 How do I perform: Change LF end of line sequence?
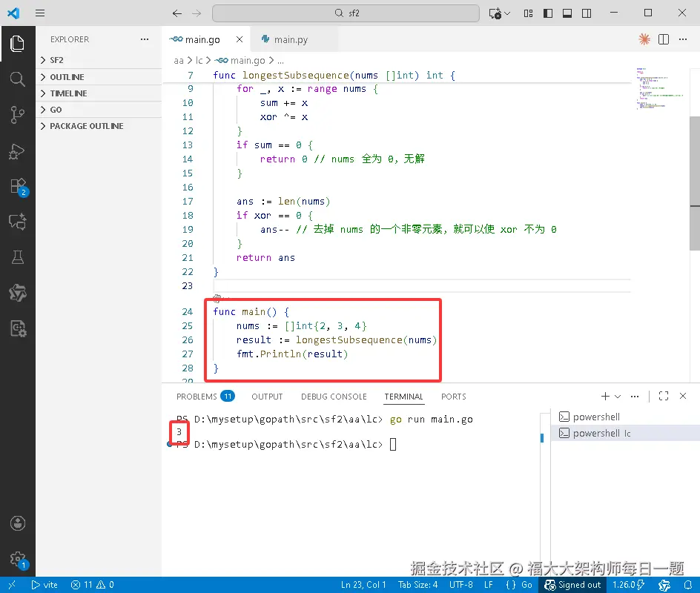489,585
